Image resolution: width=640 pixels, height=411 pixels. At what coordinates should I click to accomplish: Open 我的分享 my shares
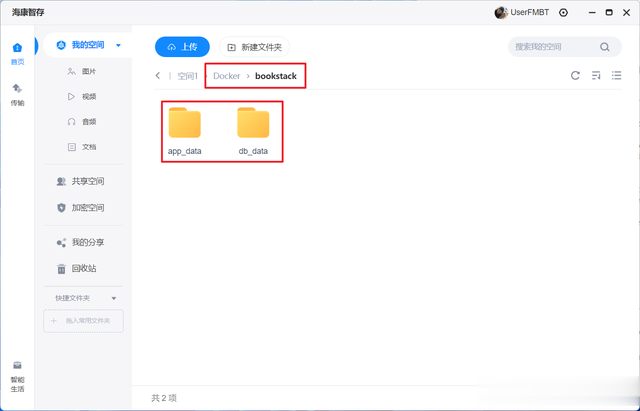80,242
